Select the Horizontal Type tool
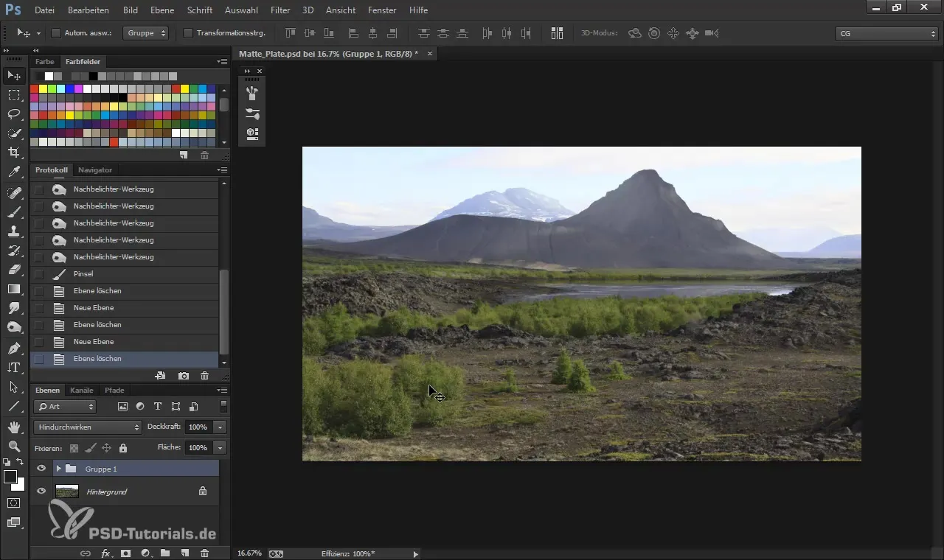This screenshot has width=944, height=560. (14, 367)
